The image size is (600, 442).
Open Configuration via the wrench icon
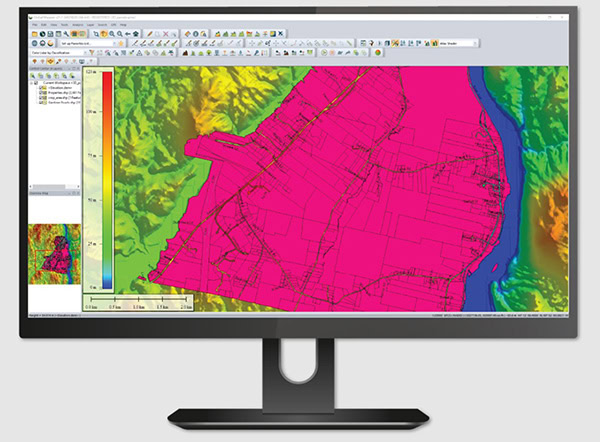pyautogui.click(x=66, y=34)
